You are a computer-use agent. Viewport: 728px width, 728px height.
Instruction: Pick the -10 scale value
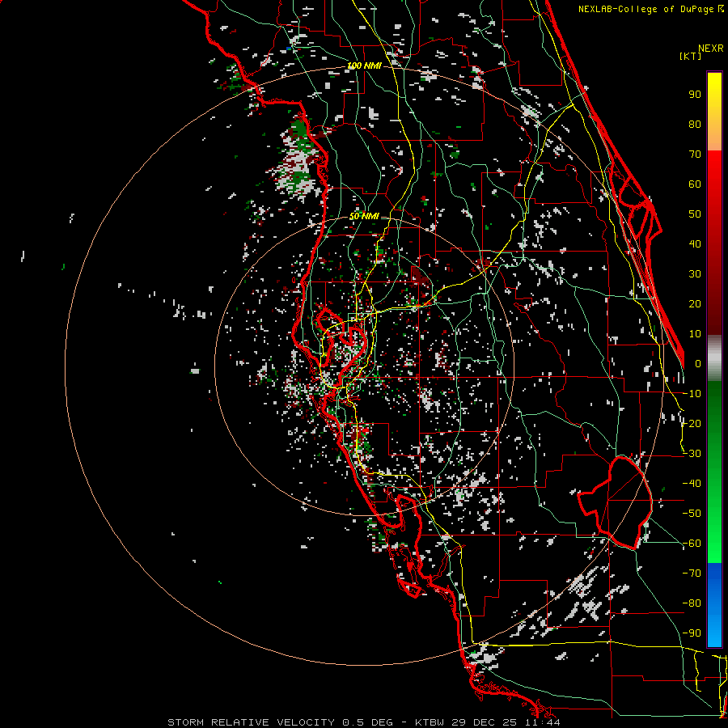692,394
